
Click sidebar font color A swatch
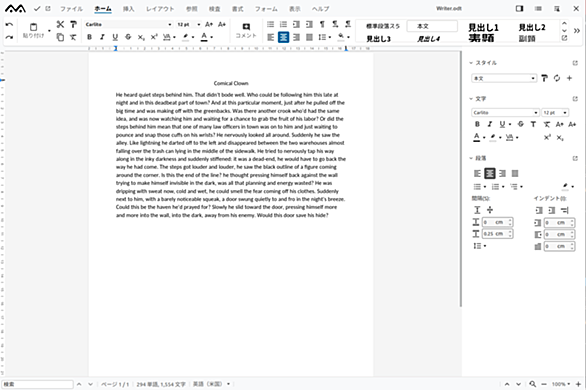click(x=476, y=137)
